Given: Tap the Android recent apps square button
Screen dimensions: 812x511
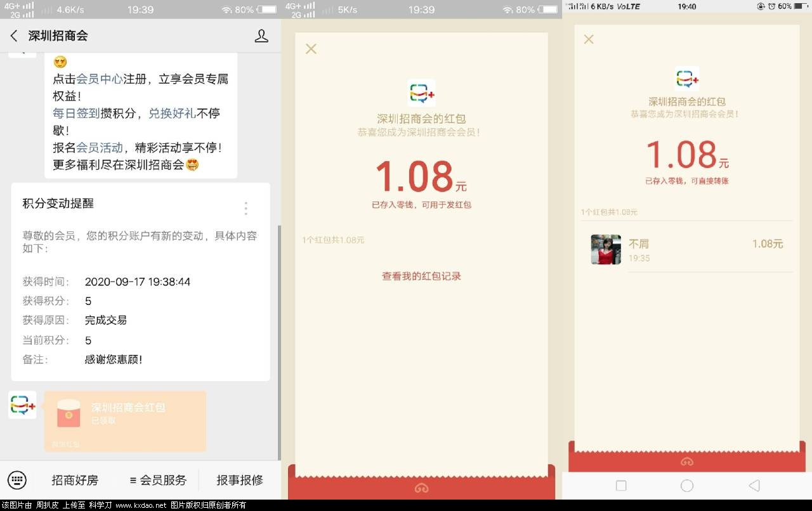Looking at the screenshot, I should coord(621,486).
